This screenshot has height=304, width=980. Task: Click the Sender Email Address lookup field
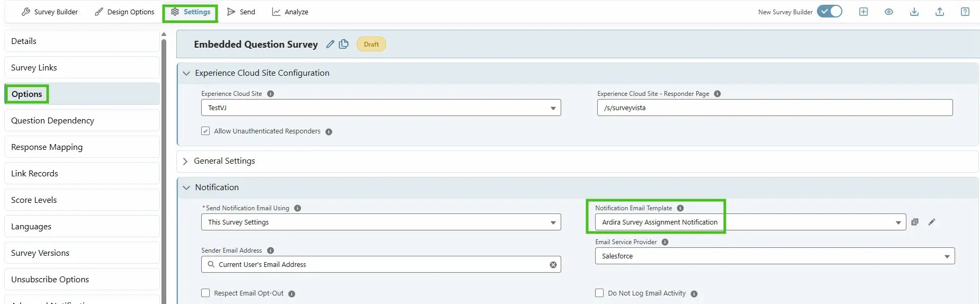[x=381, y=264]
